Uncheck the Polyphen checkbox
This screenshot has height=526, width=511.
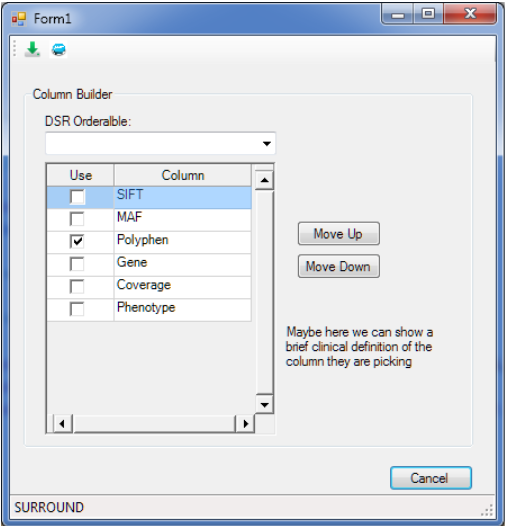[x=77, y=241]
